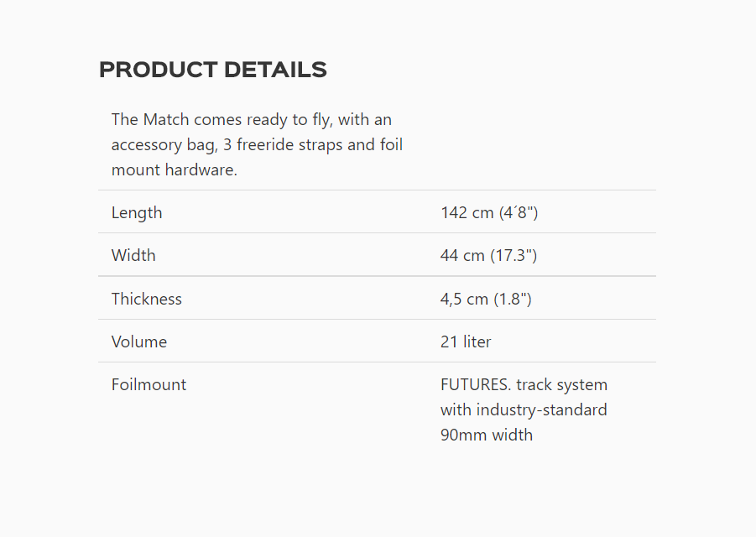The image size is (756, 537).
Task: Click the 4,5 cm thickness value
Action: click(x=486, y=299)
